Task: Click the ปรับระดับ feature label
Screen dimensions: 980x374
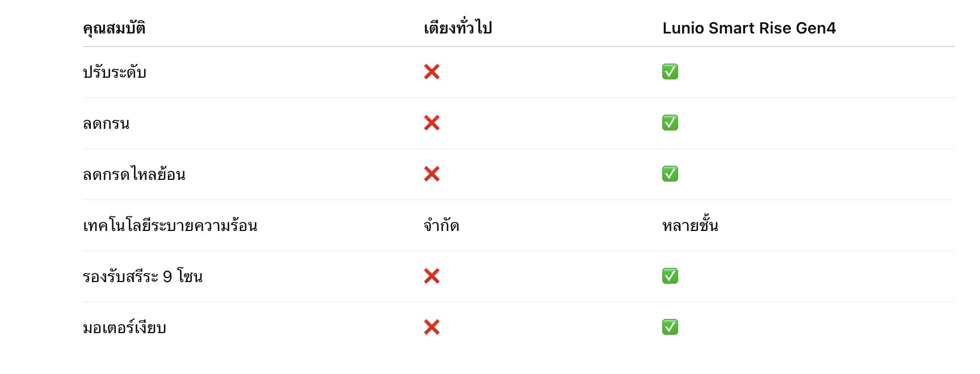Action: click(x=115, y=73)
